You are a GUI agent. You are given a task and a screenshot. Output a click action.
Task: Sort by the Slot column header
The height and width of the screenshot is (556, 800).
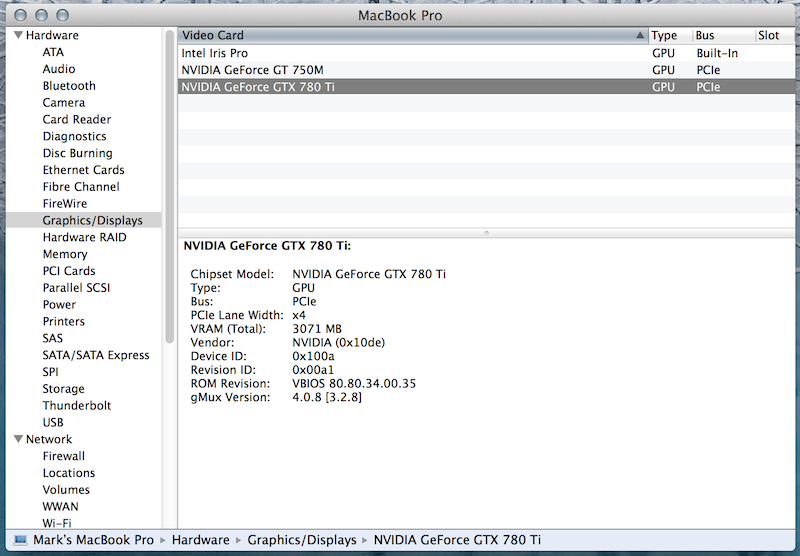775,35
